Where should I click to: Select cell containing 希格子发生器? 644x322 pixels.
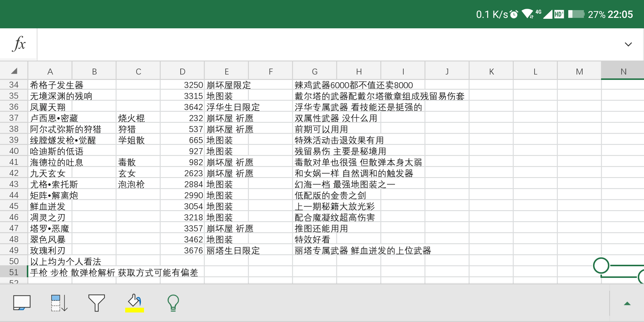point(50,85)
